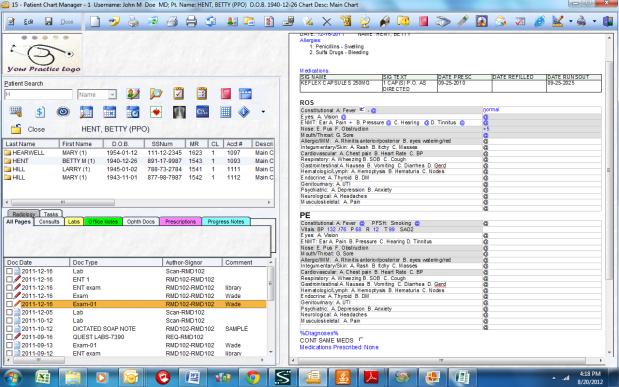This screenshot has height=387, width=619.
Task: Toggle the CONT SAME MEDS checkbox
Action: pyautogui.click(x=361, y=339)
